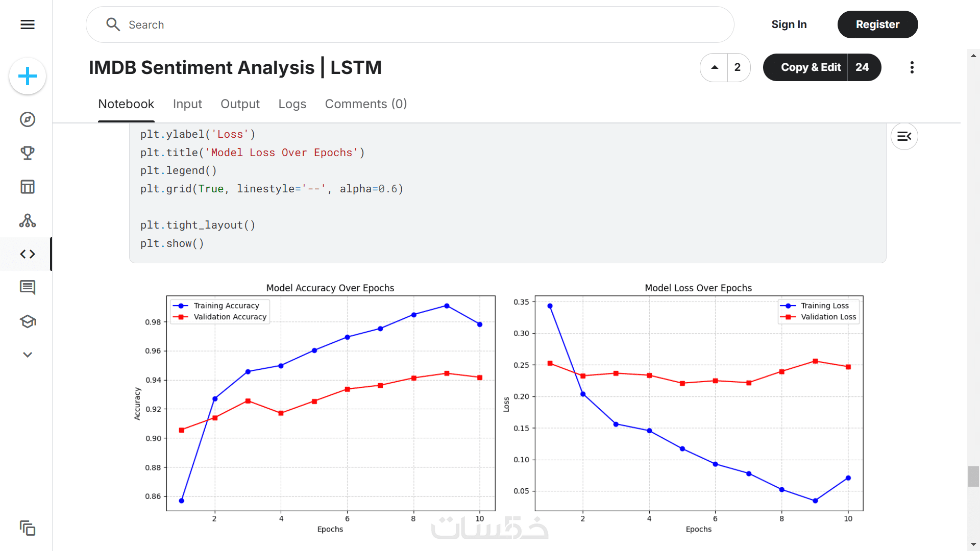Switch to the Logs tab
The image size is (980, 551).
coord(292,104)
